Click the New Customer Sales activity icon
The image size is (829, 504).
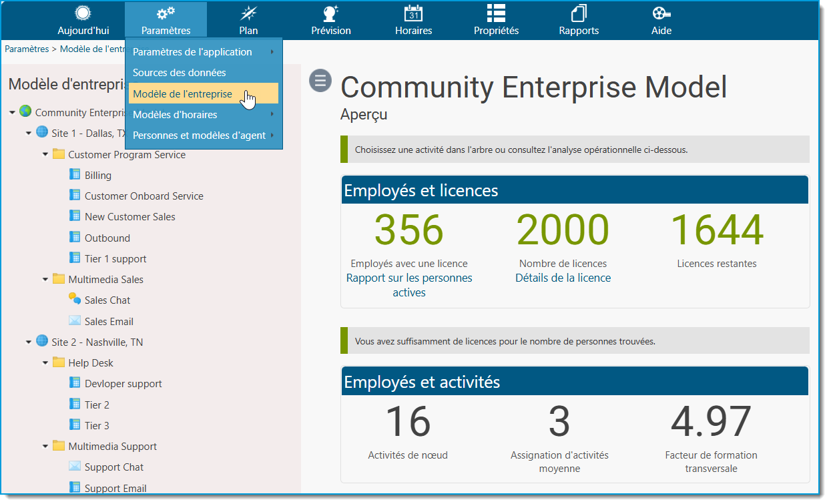pyautogui.click(x=75, y=216)
